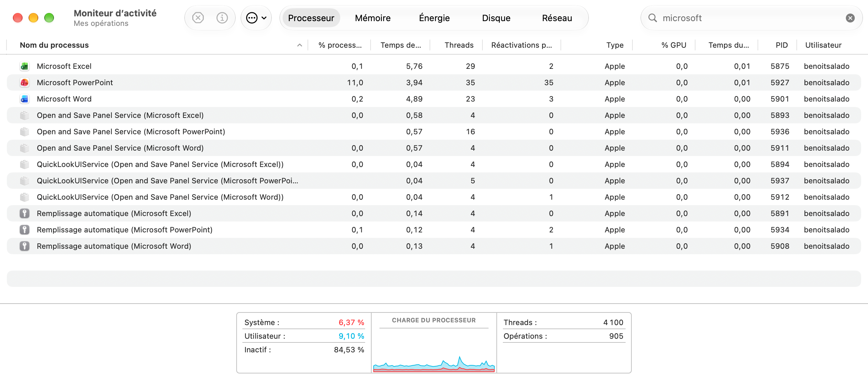This screenshot has height=383, width=868.
Task: Click icon of Open and Save Panel Service (Microsoft Word)
Action: pos(25,148)
